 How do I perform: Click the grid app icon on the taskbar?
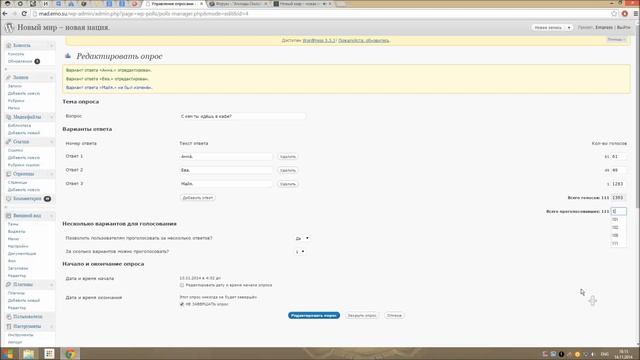click(49, 353)
